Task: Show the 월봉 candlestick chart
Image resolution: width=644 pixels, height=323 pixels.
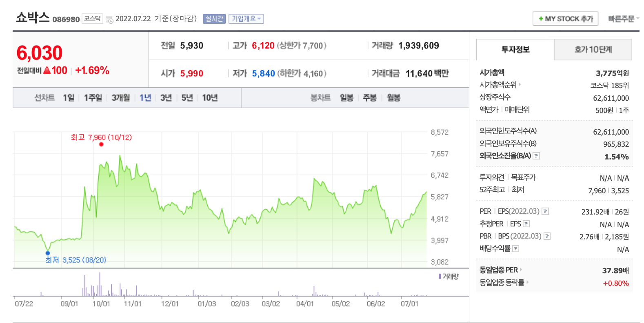Action: click(x=394, y=98)
